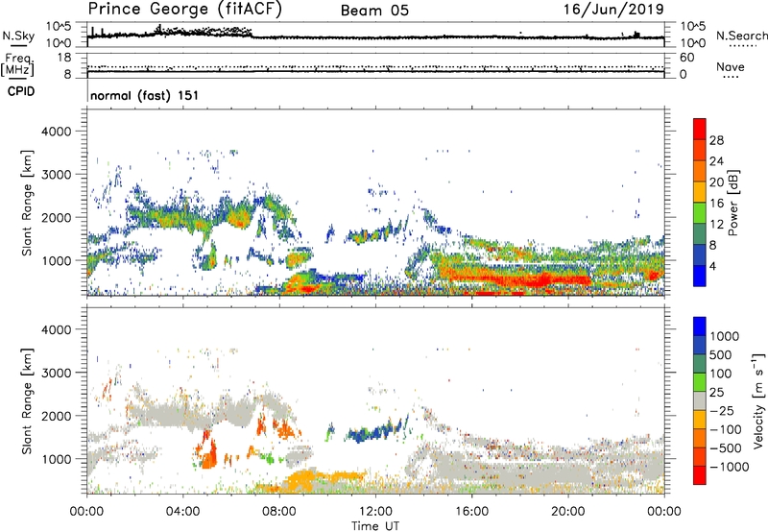
Task: Click the 24 tick on Power colorbar
Action: [716, 161]
